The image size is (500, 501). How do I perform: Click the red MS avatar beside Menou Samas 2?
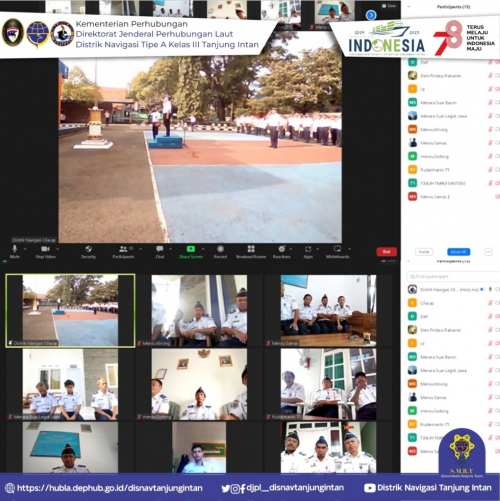(x=413, y=197)
